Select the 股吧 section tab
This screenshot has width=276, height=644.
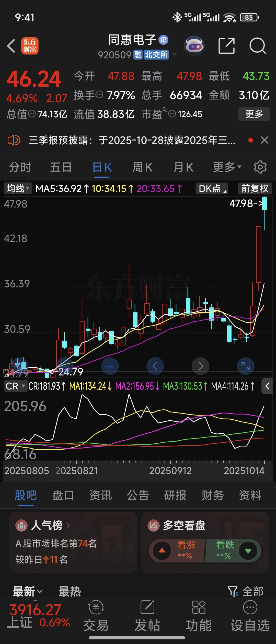pyautogui.click(x=26, y=496)
